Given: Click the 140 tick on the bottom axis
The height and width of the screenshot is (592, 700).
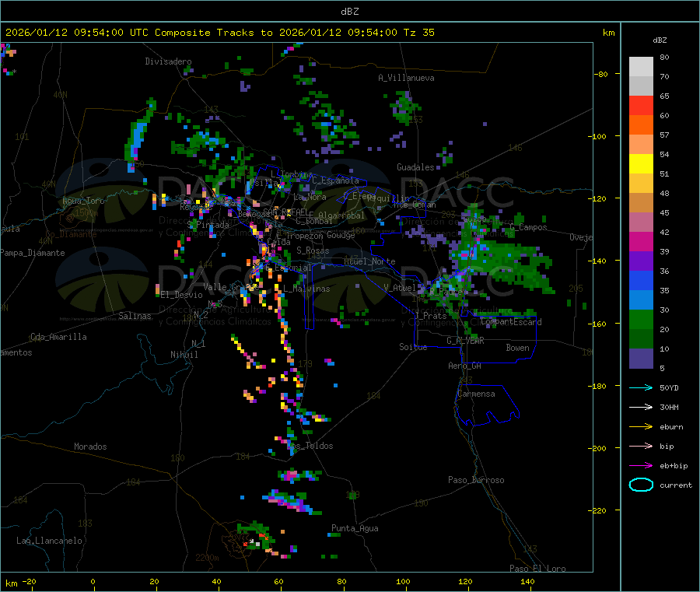Looking at the screenshot, I should pos(527,581).
